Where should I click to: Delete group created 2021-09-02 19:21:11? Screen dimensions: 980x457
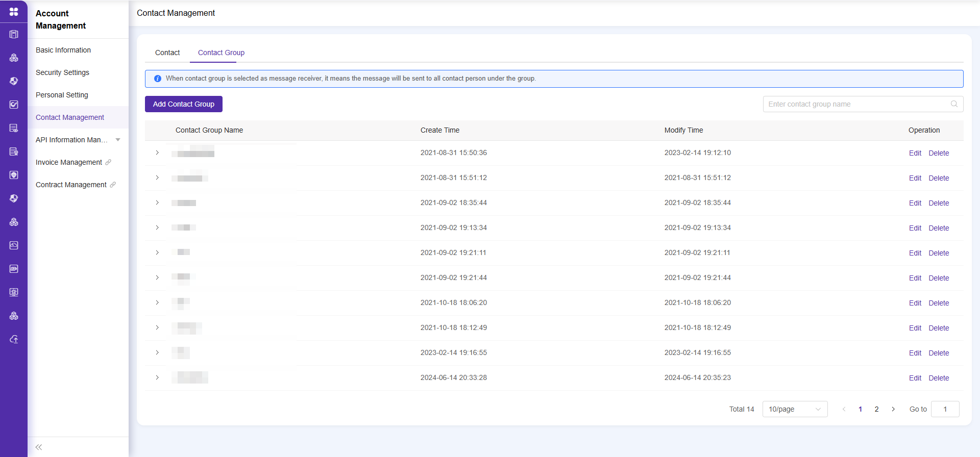(939, 253)
